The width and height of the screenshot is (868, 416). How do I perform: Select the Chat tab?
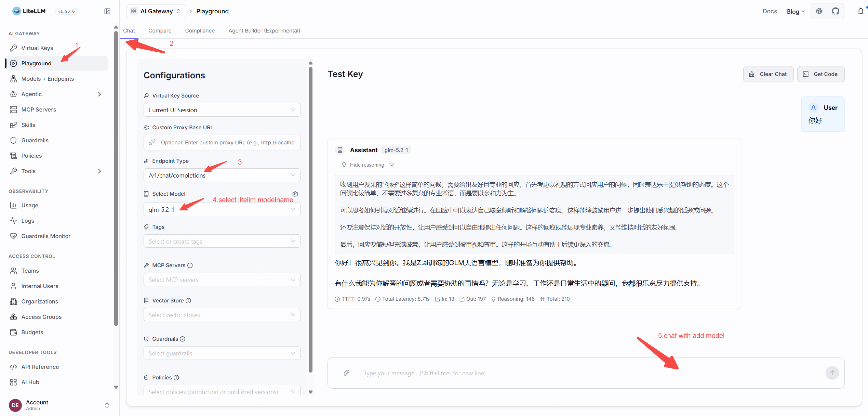click(129, 31)
